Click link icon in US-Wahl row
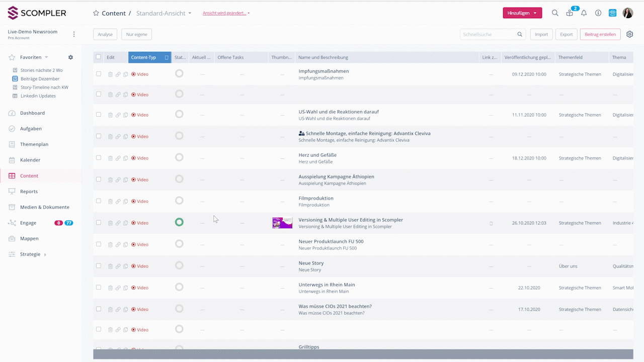This screenshot has height=362, width=644. pos(118,115)
